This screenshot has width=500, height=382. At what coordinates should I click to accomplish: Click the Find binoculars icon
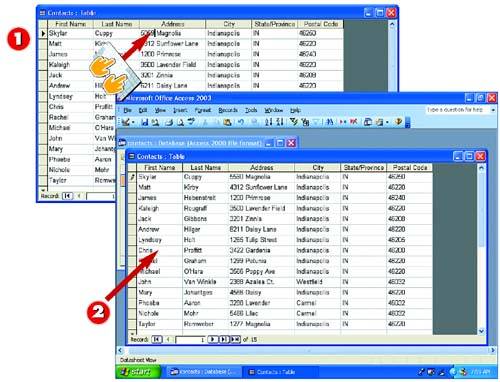point(330,122)
